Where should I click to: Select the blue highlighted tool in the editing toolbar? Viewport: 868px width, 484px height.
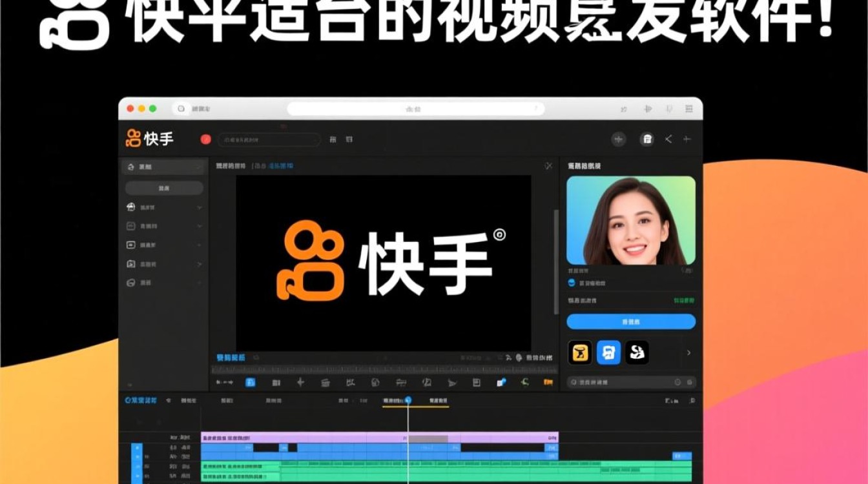coord(250,383)
